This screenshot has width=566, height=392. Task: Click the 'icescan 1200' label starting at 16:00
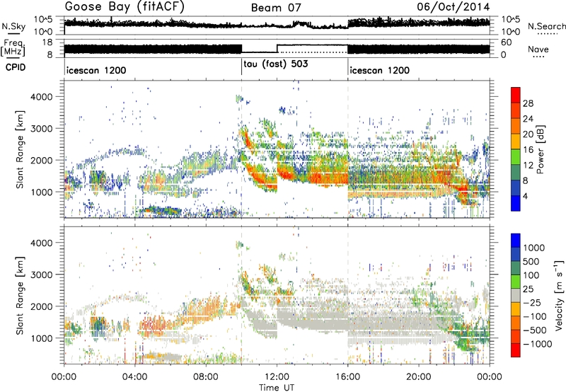point(380,70)
